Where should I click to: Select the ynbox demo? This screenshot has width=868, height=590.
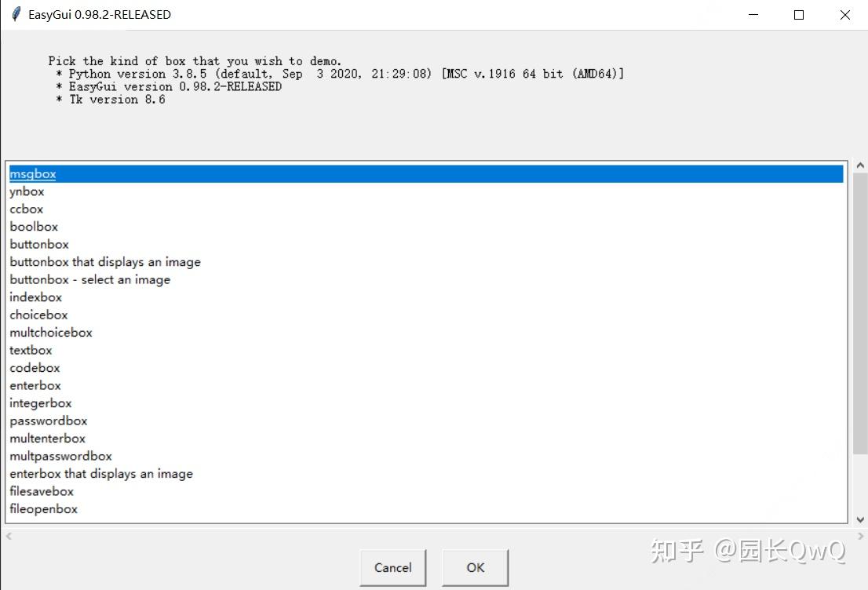coord(26,191)
